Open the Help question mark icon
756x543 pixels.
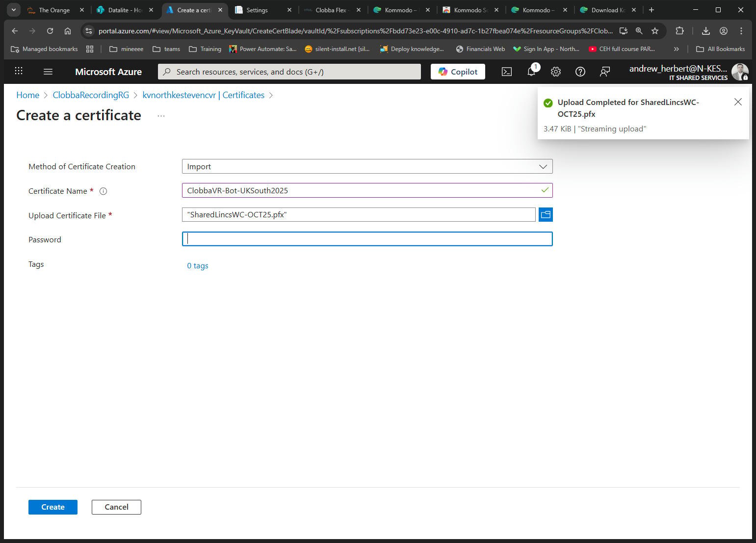(x=580, y=72)
